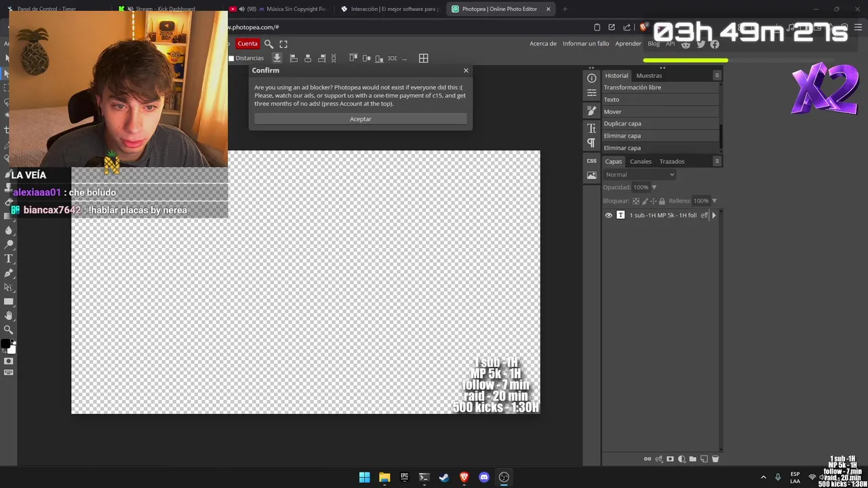Image resolution: width=868 pixels, height=488 pixels.
Task: Toggle Quick Mask mode icon
Action: point(9,361)
